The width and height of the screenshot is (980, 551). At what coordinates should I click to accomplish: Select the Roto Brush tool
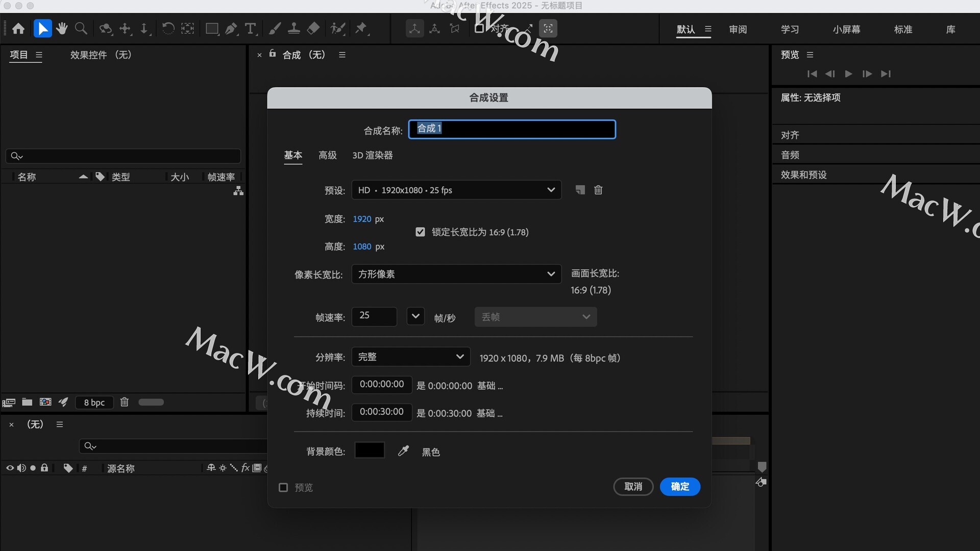coord(337,29)
